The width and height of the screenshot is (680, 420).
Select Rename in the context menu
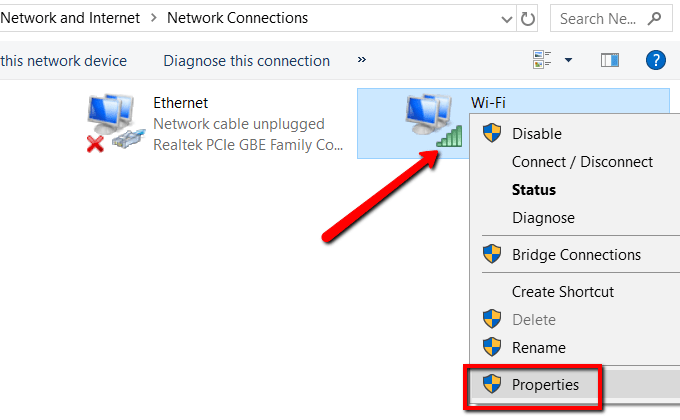tap(539, 348)
